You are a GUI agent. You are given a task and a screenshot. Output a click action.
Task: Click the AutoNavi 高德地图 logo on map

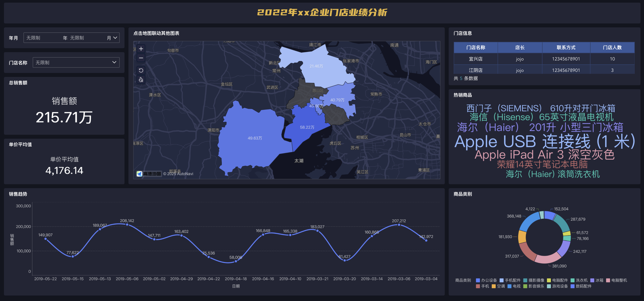[x=149, y=174]
